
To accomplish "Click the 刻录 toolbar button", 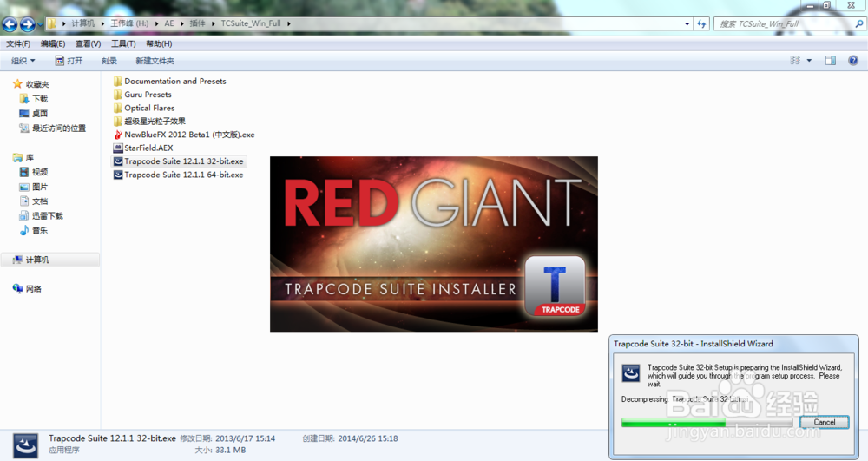I will point(109,61).
